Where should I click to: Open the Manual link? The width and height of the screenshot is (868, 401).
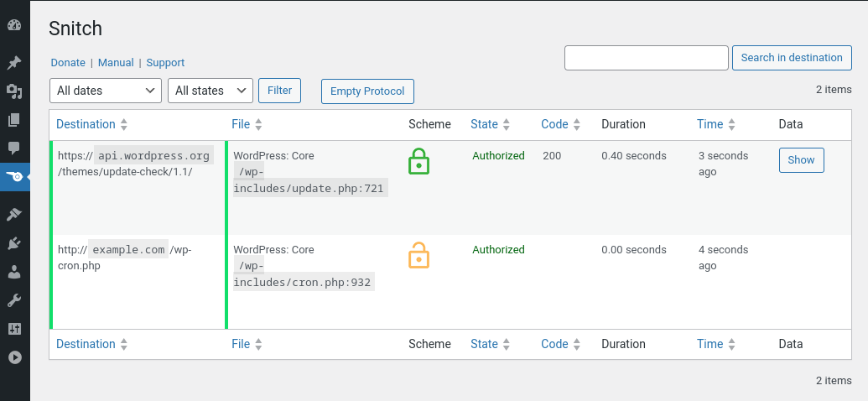116,63
